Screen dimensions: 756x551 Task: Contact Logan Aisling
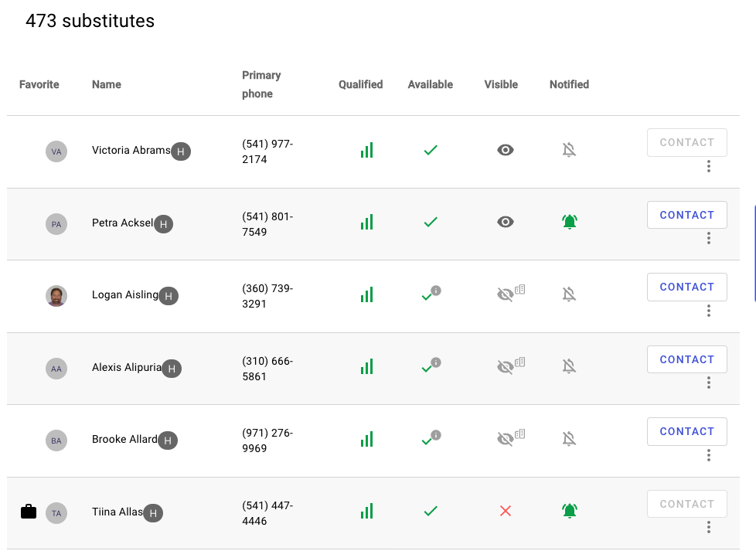point(687,287)
